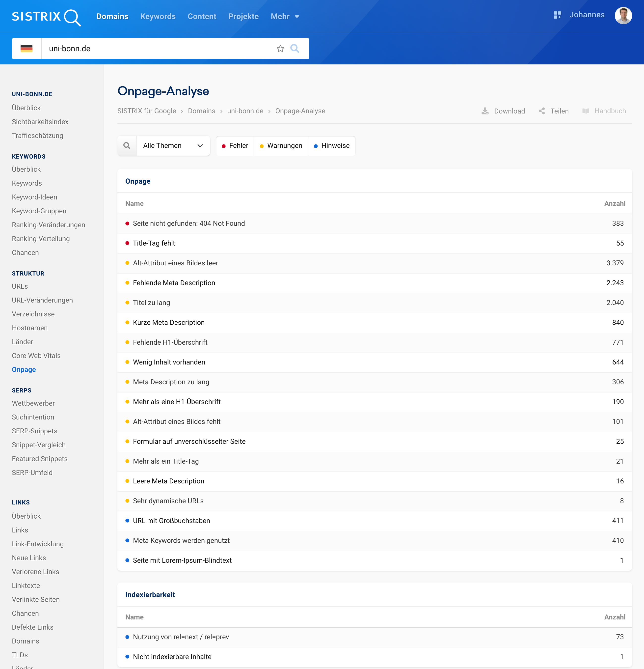This screenshot has height=669, width=644.
Task: Click the star favorite icon in search bar
Action: point(280,49)
